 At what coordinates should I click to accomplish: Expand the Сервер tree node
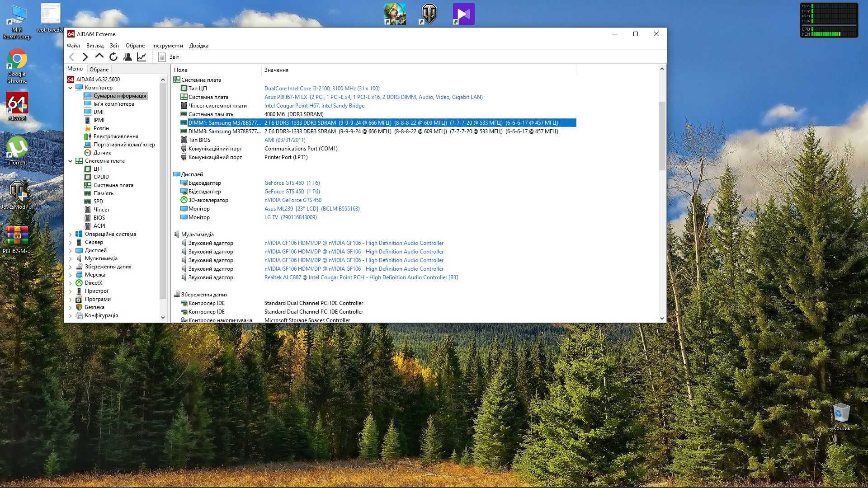(x=71, y=242)
